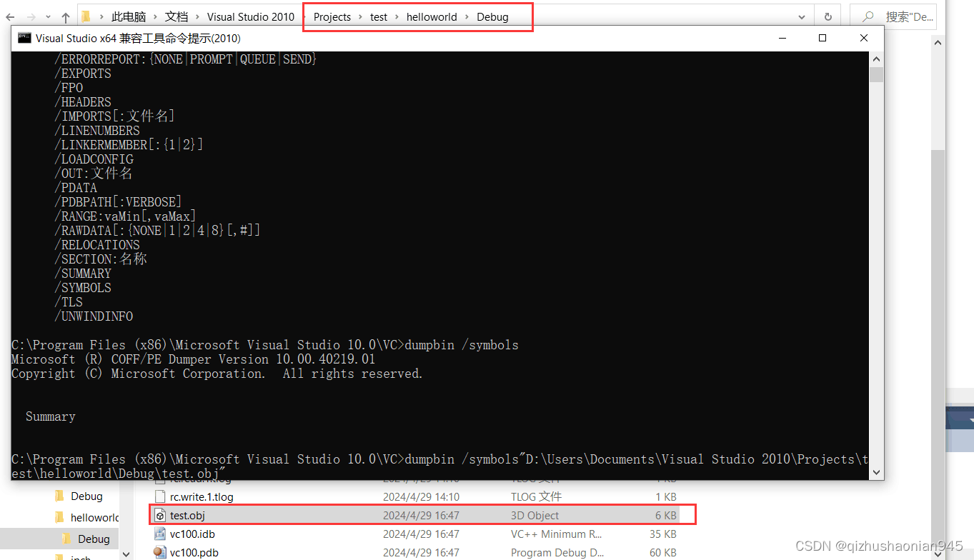Click navigation pane scroll down arrow
This screenshot has height=560, width=974.
click(126, 553)
